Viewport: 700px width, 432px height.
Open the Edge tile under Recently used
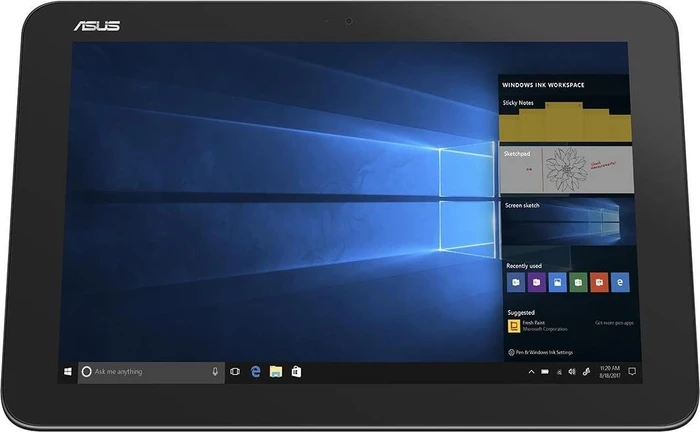tap(620, 282)
